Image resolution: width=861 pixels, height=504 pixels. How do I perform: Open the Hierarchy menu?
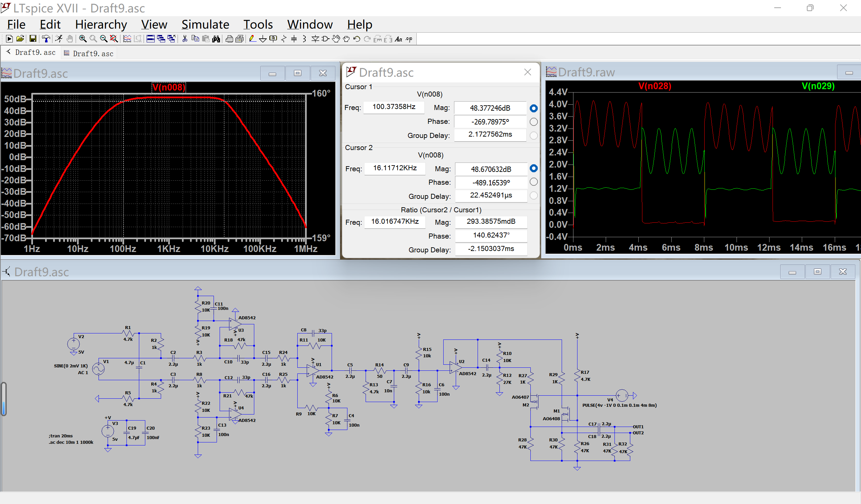(x=101, y=25)
